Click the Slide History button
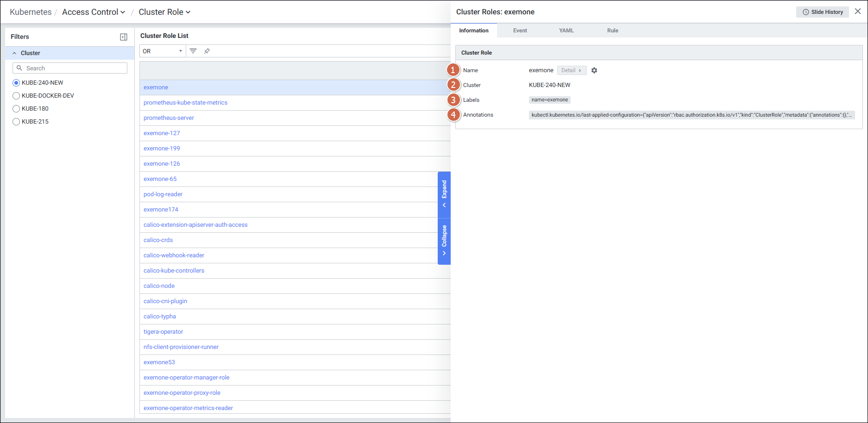The image size is (868, 423). [x=823, y=12]
